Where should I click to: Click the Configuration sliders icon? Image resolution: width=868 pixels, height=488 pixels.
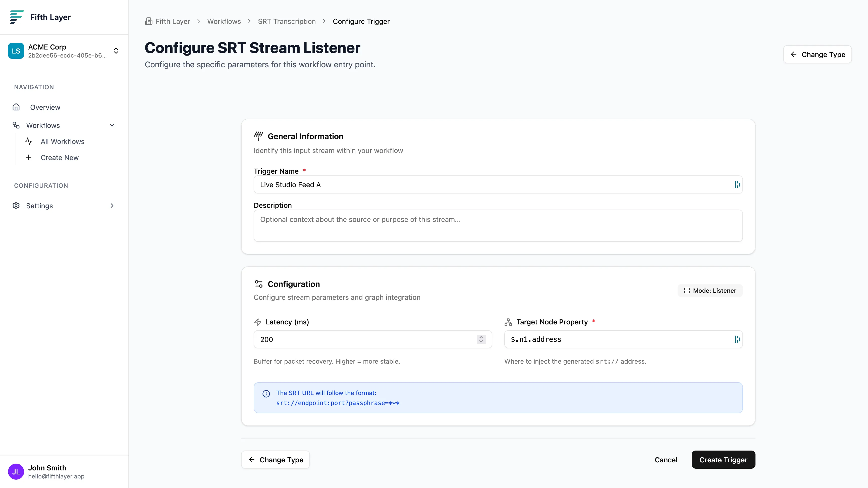pyautogui.click(x=258, y=284)
